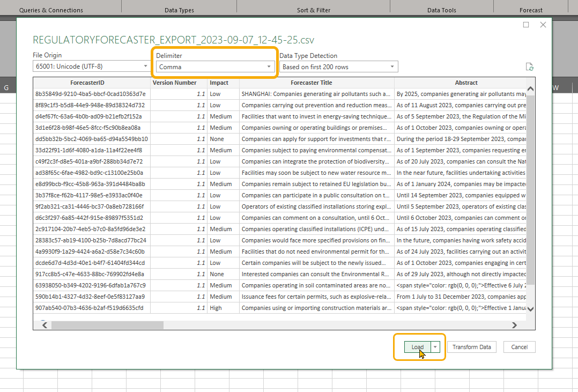The image size is (578, 392).
Task: Click abstract 'From 1 July to 31 December 2023'
Action: point(461,297)
